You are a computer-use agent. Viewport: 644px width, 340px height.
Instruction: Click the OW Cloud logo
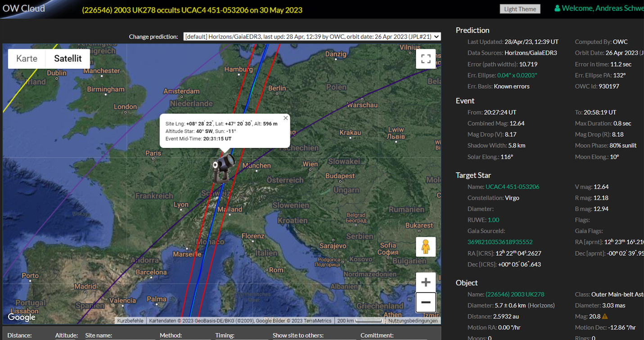(24, 9)
